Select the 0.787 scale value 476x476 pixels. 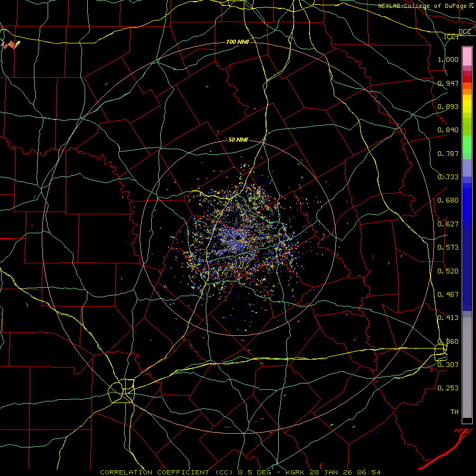(448, 153)
